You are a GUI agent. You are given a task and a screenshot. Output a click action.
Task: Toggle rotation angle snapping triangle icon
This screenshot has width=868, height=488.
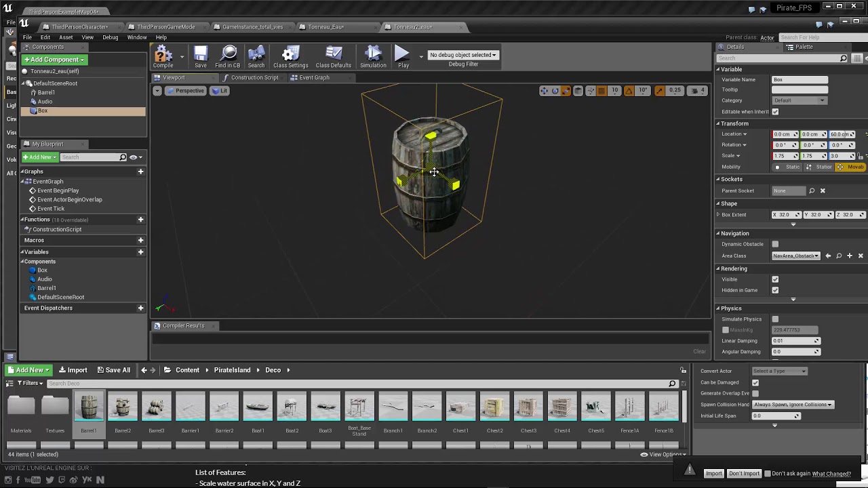point(629,91)
